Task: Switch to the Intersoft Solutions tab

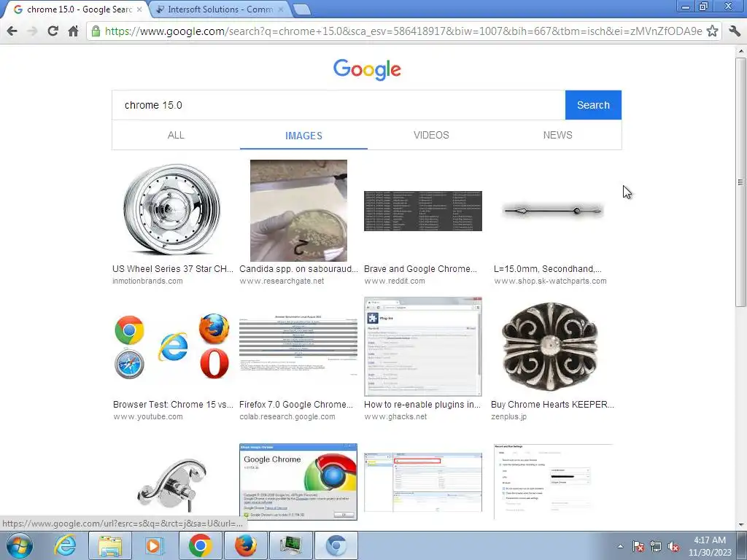Action: pos(220,9)
